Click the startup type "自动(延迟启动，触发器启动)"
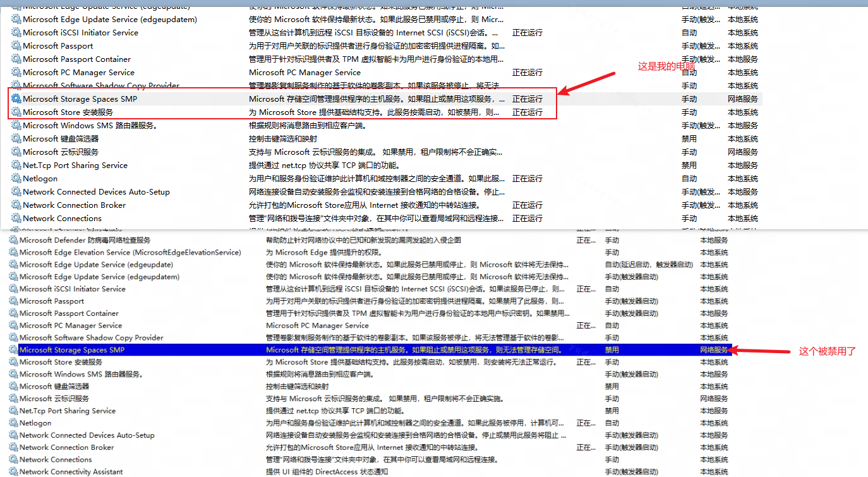Screen dimensions: 868x477 [649, 265]
